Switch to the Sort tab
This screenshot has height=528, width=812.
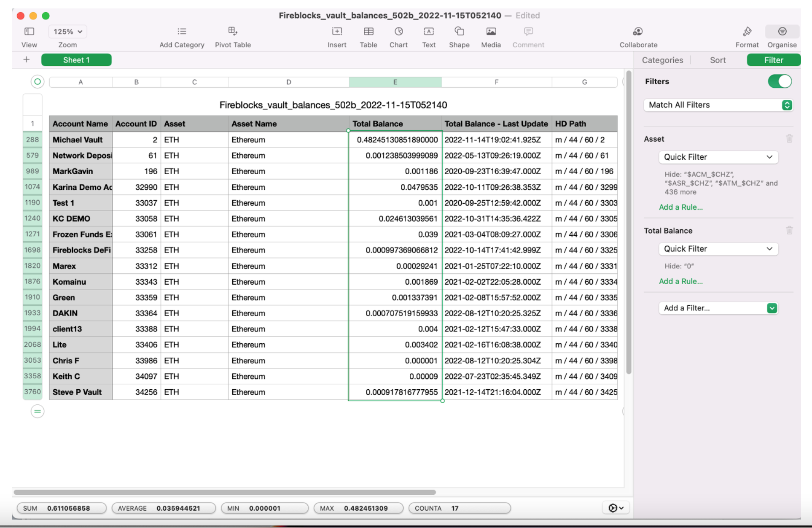point(718,60)
